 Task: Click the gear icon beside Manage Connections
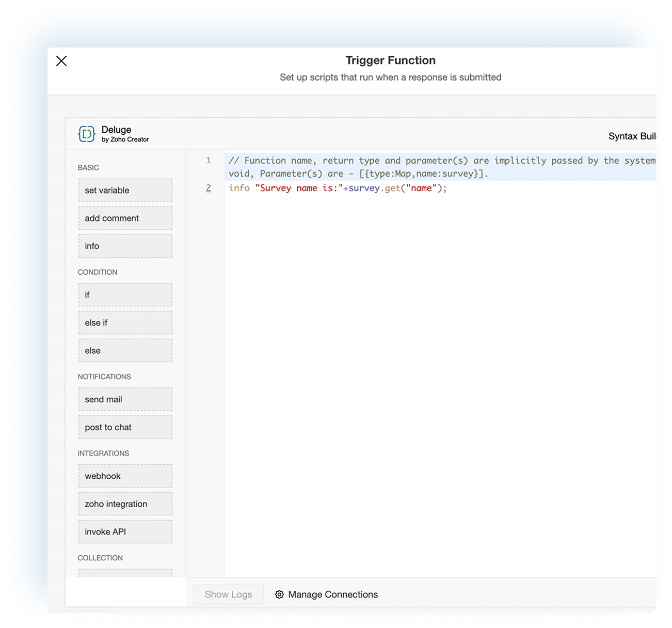tap(279, 594)
